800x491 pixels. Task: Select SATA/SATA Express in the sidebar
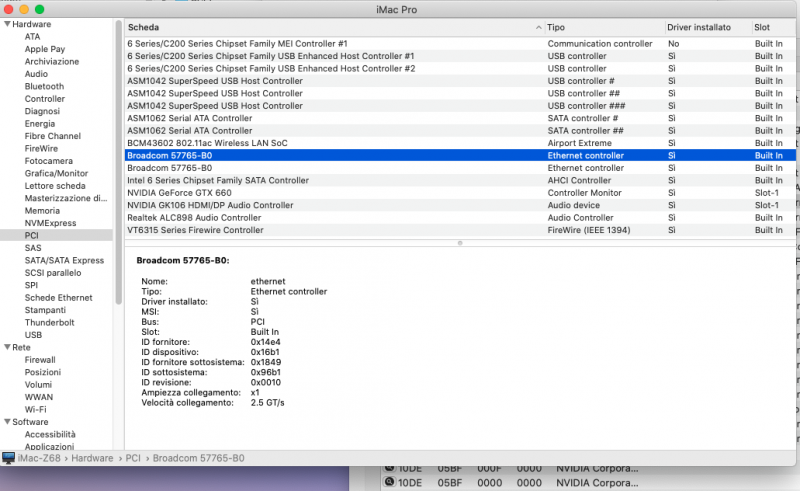64,260
